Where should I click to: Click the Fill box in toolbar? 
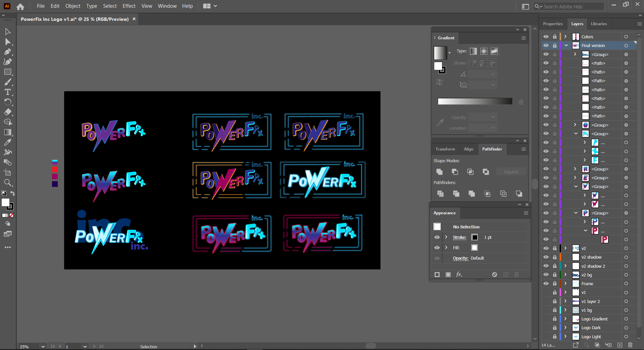click(x=5, y=202)
